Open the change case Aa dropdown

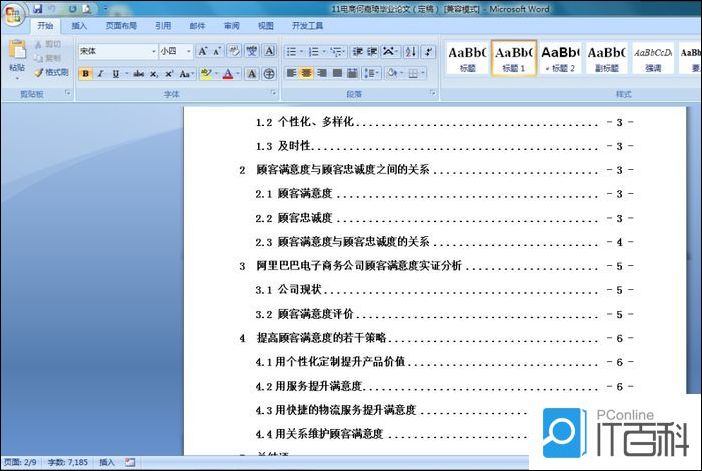pyautogui.click(x=185, y=73)
